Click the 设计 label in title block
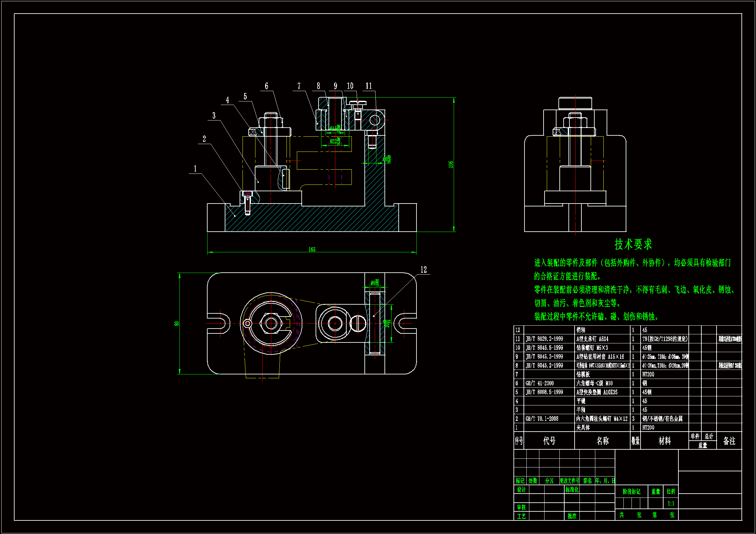Screen dimensions: 756x534 tap(521, 490)
